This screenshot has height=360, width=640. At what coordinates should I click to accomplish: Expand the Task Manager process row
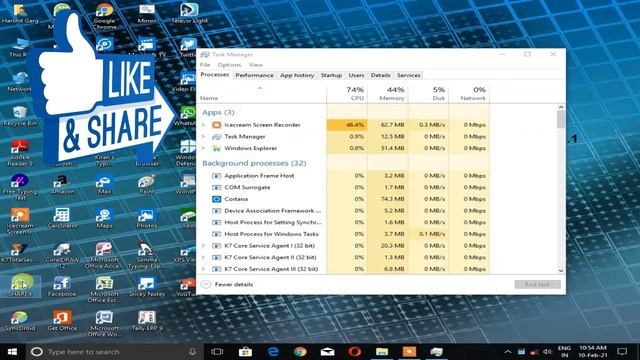coord(204,137)
